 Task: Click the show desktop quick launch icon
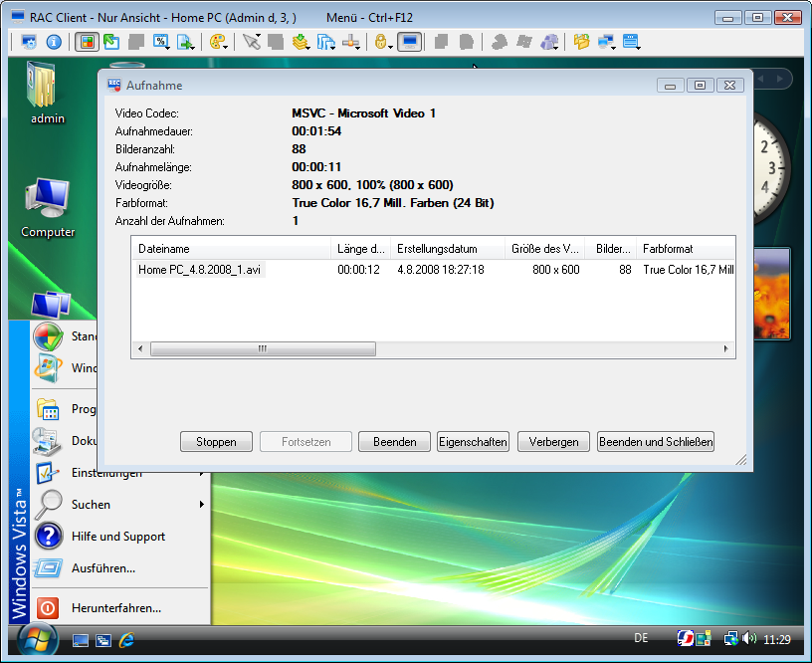(80, 641)
